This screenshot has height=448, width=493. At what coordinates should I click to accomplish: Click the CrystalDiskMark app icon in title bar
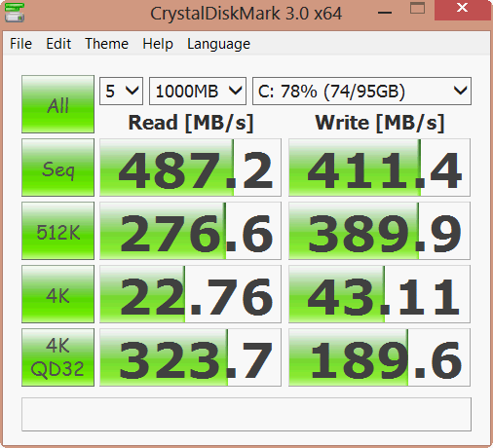[x=15, y=13]
